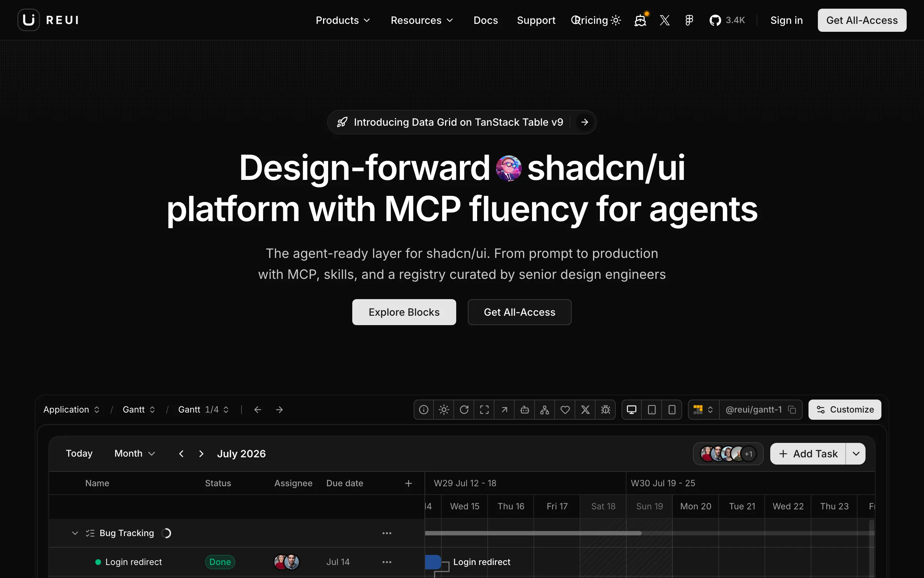This screenshot has height=578, width=924.
Task: Click the fullscreen icon in block toolbar
Action: [x=484, y=409]
